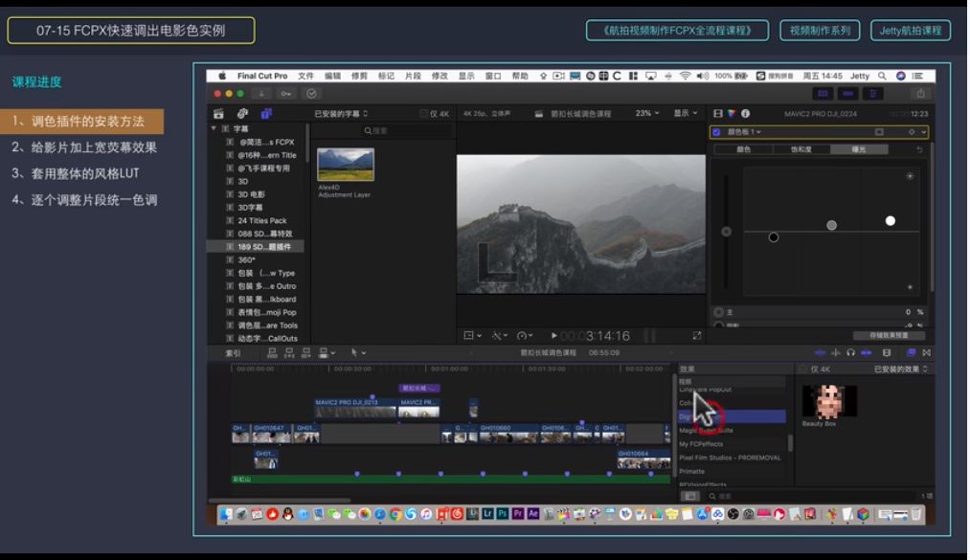Open Spotlight search in menu bar

(882, 76)
